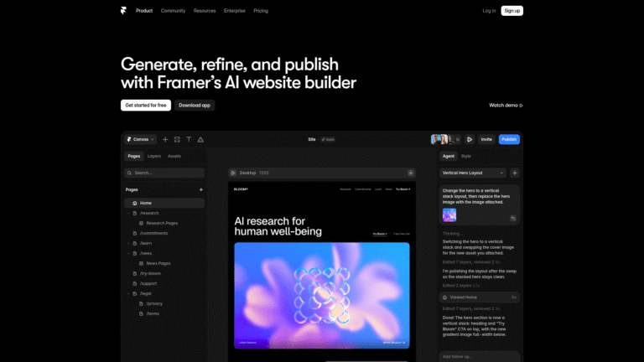Click the plus icon on the Desktop breakpoint bar
Image resolution: width=644 pixels, height=362 pixels.
tap(410, 173)
